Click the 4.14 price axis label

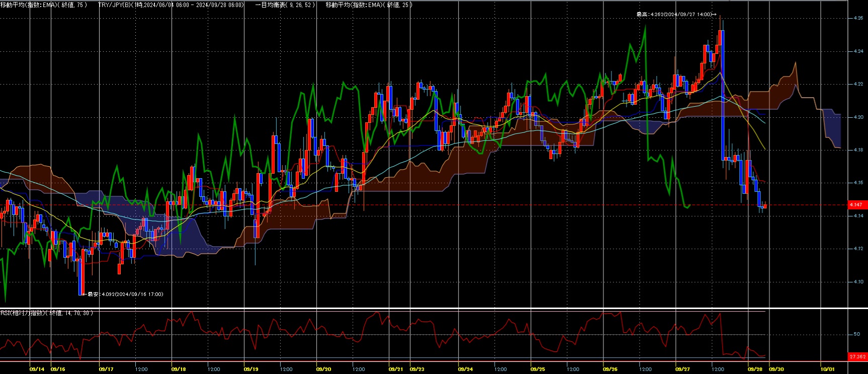click(x=858, y=216)
